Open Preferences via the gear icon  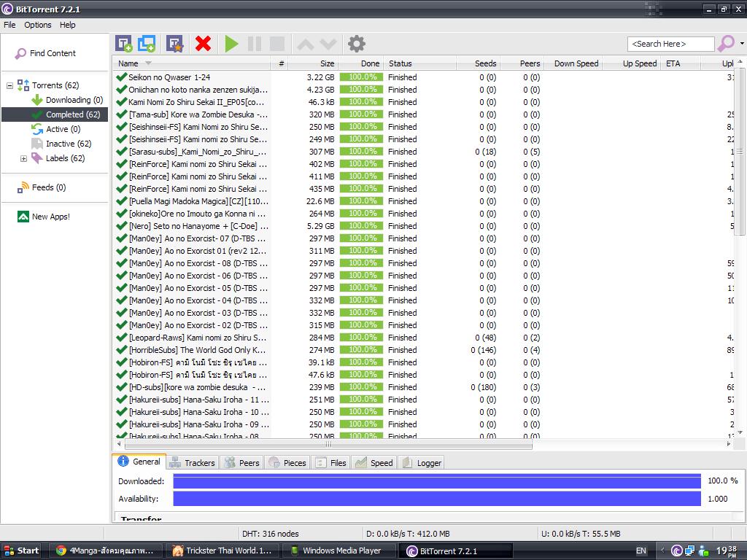click(356, 44)
